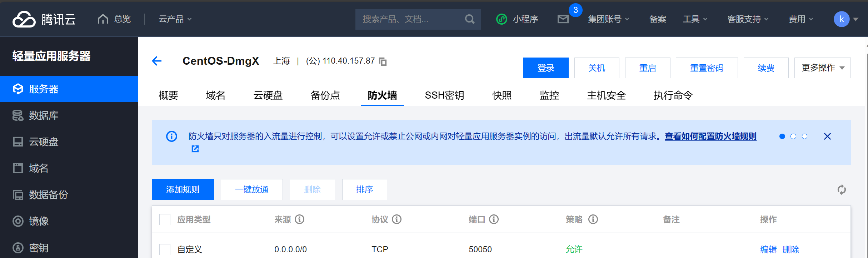Click the Tencent Cloud logo

(44, 19)
